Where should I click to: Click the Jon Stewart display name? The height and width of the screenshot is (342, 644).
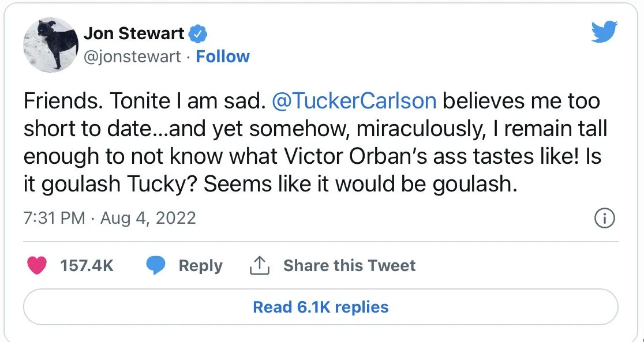pos(133,34)
